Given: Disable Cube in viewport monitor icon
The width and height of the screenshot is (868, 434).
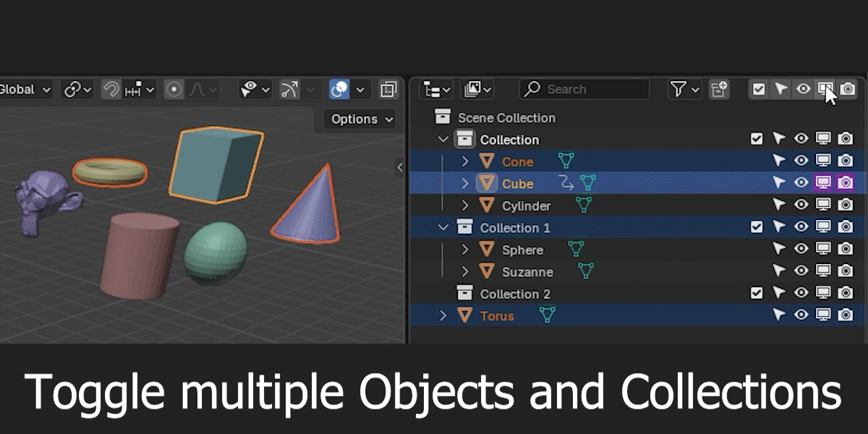Looking at the screenshot, I should (823, 183).
